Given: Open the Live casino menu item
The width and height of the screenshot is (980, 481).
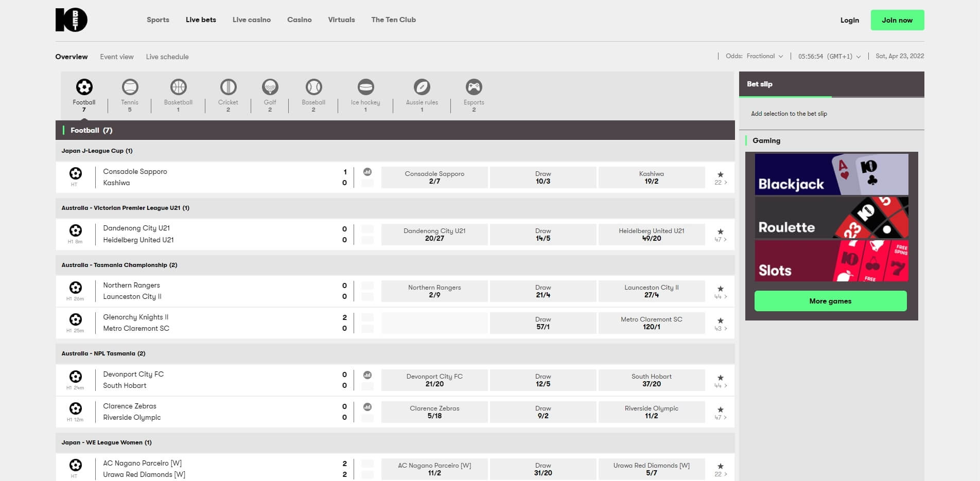Looking at the screenshot, I should (251, 20).
